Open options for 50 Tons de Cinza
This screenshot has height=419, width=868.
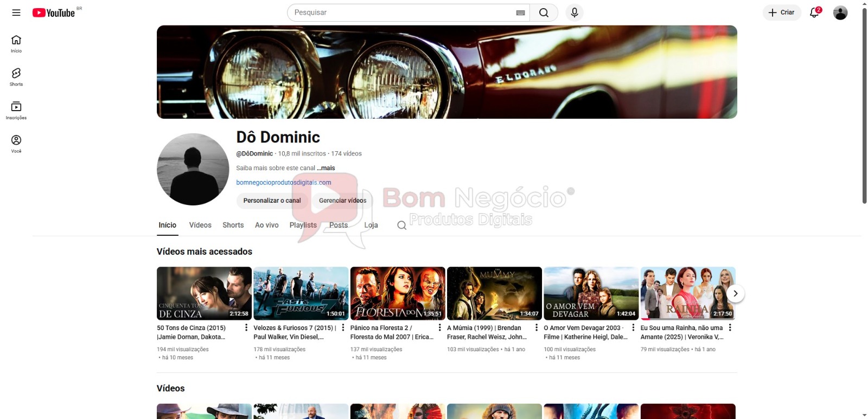pos(246,327)
